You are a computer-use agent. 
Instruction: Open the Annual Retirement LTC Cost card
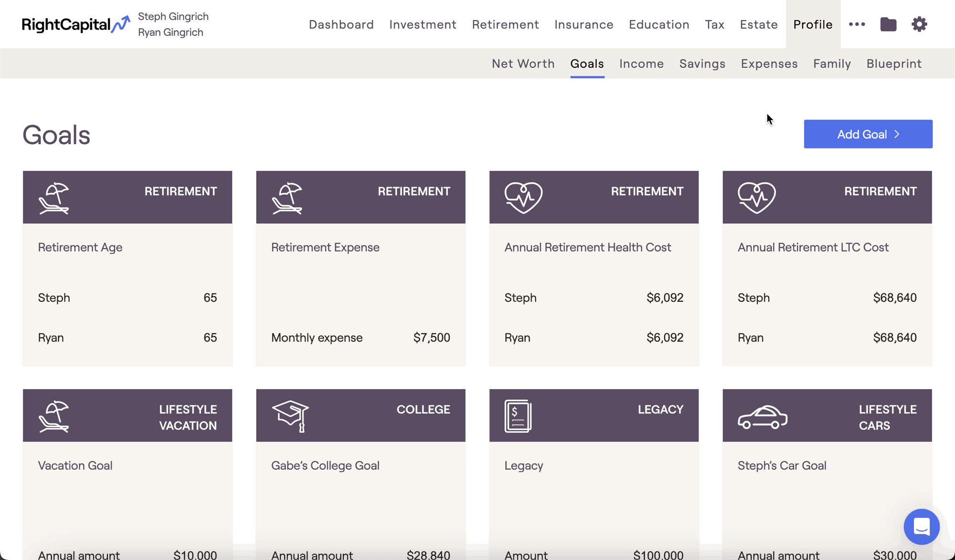click(827, 269)
